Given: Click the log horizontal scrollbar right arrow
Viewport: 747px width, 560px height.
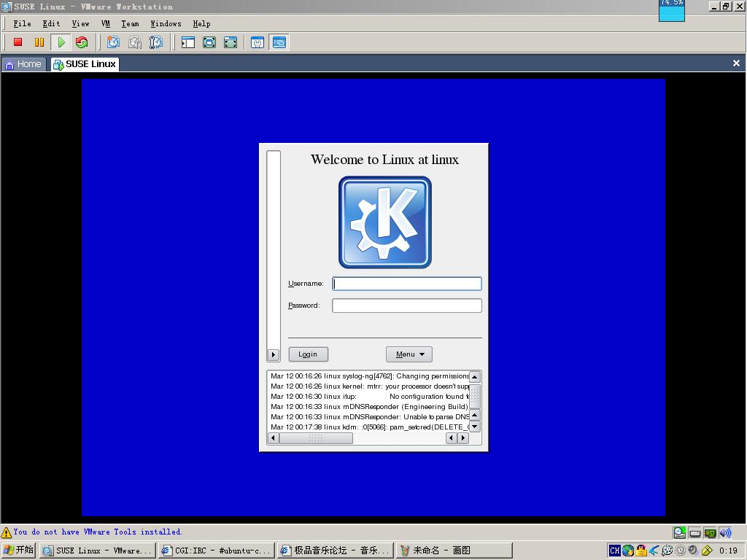Looking at the screenshot, I should click(462, 437).
